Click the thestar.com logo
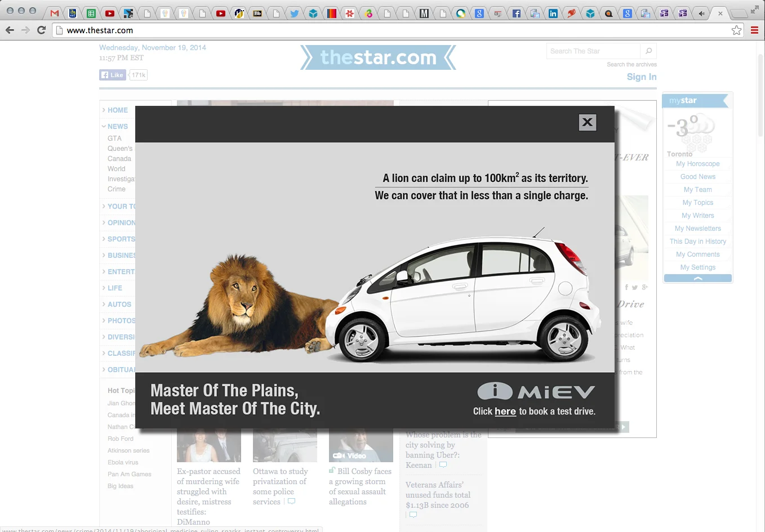This screenshot has height=532, width=765. [x=378, y=57]
